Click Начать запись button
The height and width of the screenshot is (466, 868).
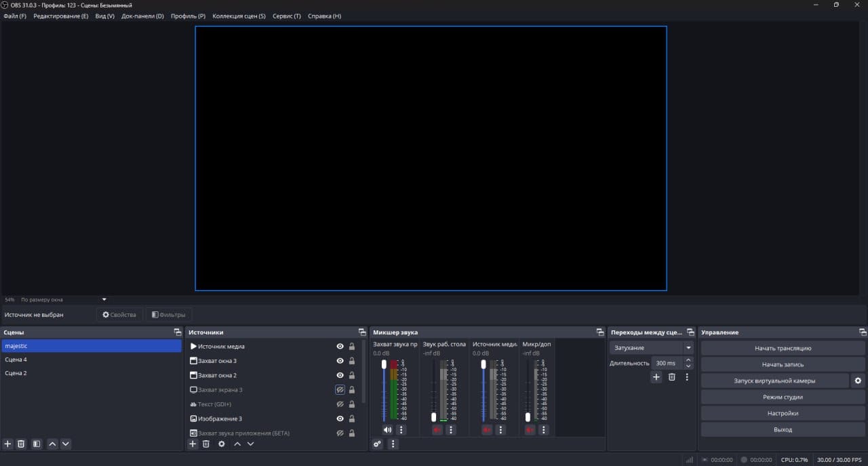(783, 364)
